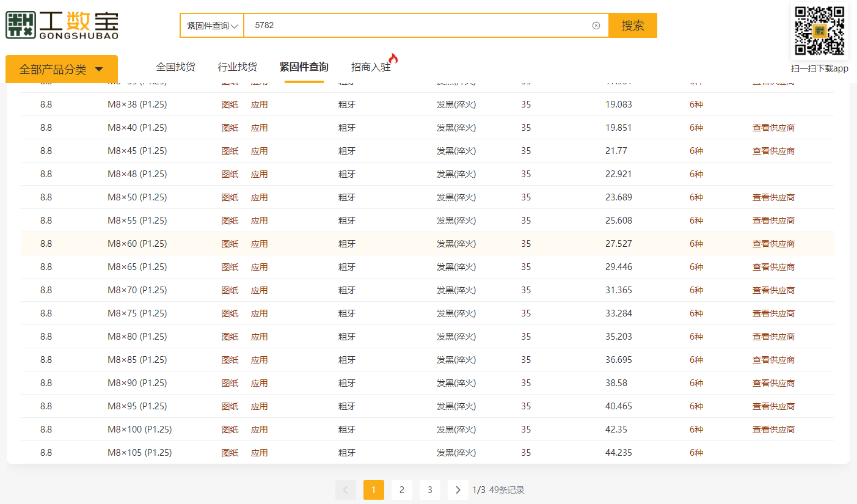The image size is (857, 504).
Task: Open the 招商入驻 menu item
Action: pyautogui.click(x=371, y=67)
